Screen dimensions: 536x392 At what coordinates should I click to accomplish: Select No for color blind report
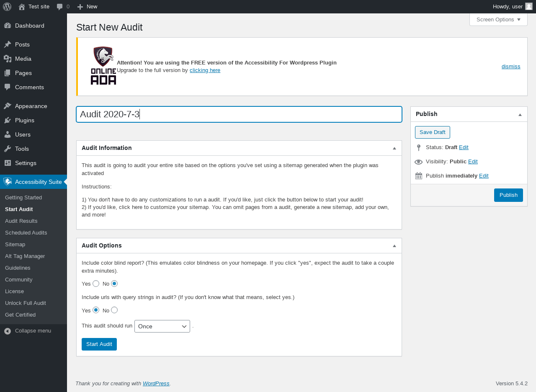[x=114, y=284]
